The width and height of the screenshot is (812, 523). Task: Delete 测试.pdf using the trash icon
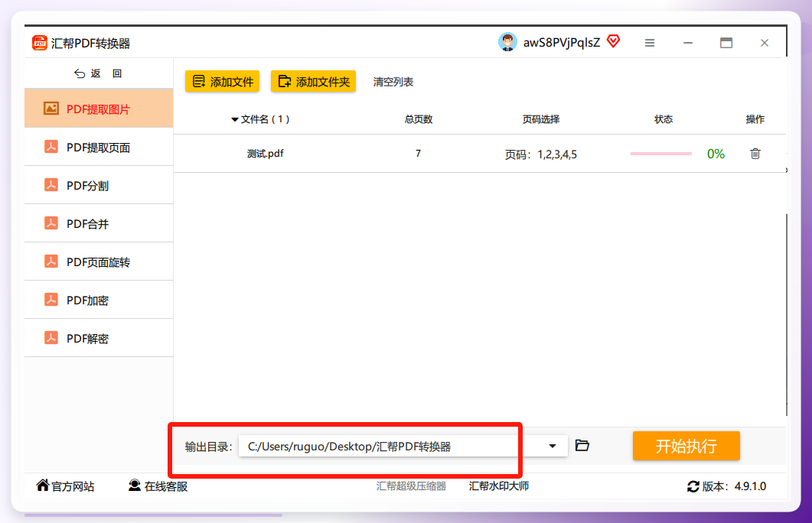[755, 154]
